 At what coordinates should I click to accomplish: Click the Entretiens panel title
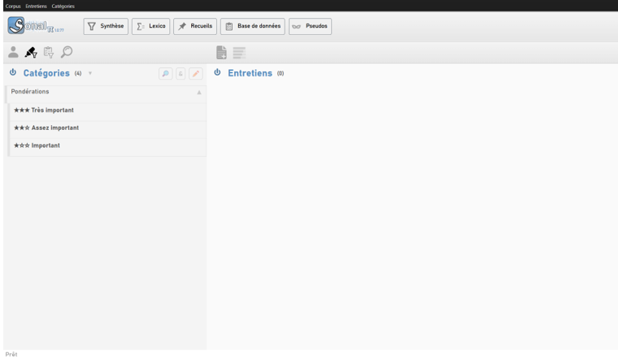pos(250,73)
